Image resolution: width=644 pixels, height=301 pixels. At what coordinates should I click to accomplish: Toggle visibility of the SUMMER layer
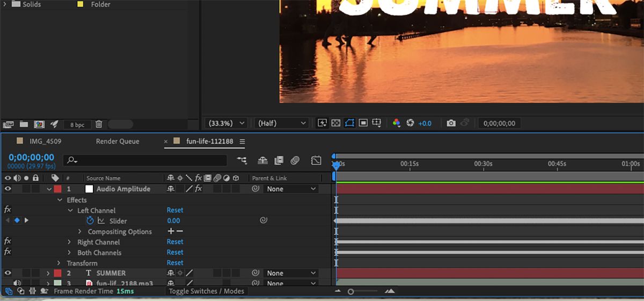pyautogui.click(x=8, y=273)
